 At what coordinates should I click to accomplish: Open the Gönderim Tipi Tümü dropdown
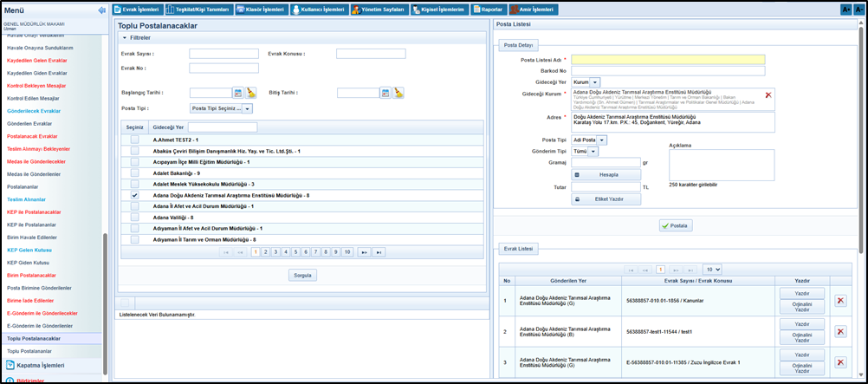click(585, 151)
